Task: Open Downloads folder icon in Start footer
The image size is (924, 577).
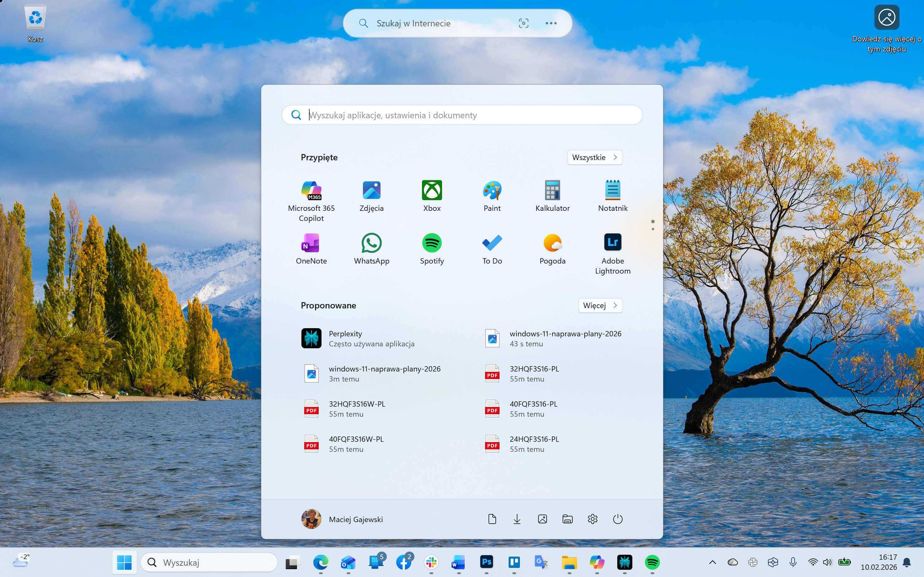Action: 517,519
